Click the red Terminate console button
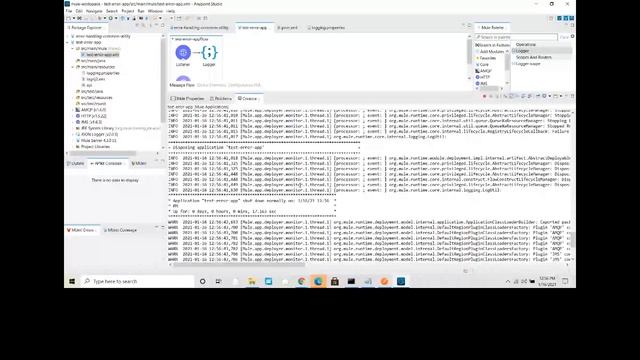640x360 pixels. click(484, 96)
